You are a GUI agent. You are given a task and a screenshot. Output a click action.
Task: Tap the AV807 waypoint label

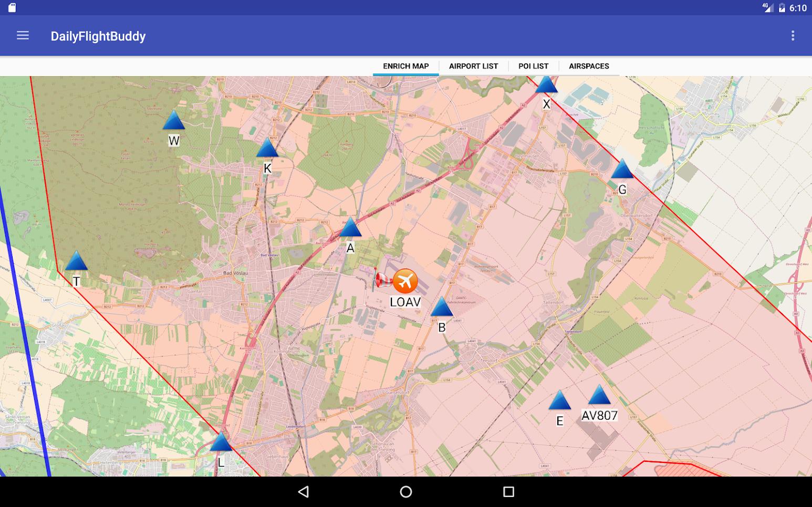(599, 416)
